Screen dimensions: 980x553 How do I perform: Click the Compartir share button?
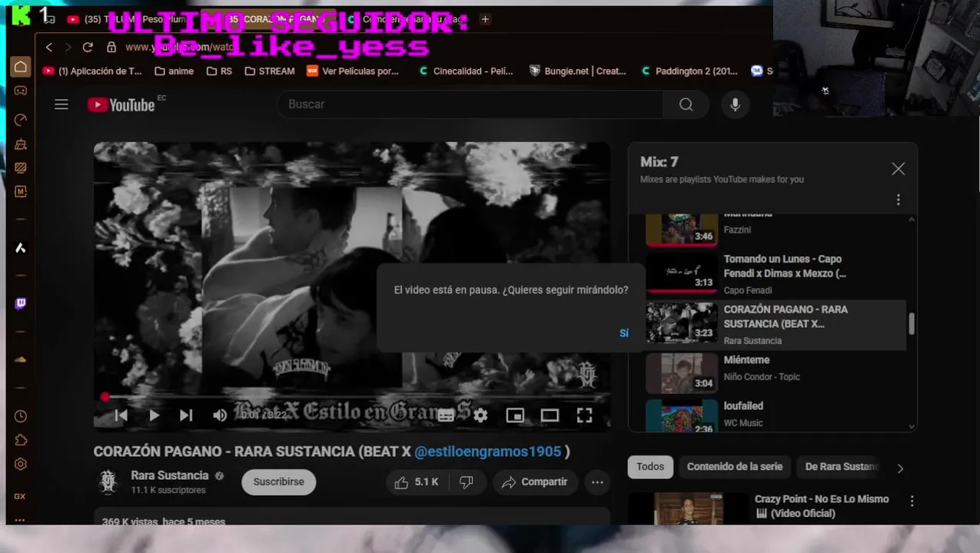tap(534, 482)
